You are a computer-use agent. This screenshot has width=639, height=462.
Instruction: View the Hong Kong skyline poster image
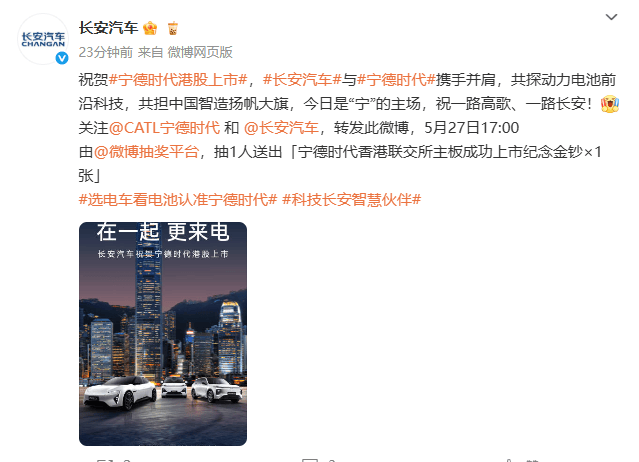pyautogui.click(x=163, y=334)
